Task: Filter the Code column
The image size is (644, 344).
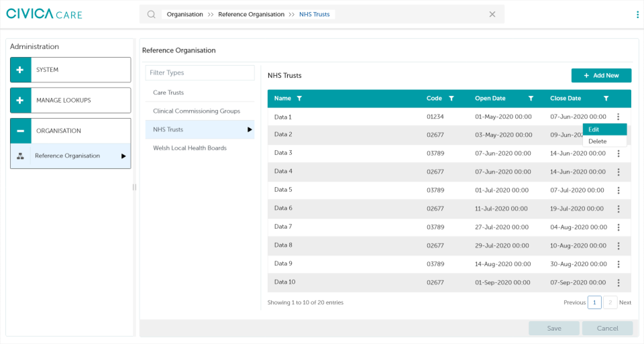Action: coord(451,99)
